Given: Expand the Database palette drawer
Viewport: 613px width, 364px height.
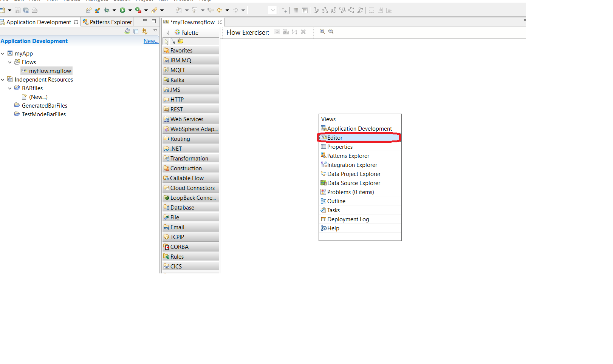Looking at the screenshot, I should click(191, 208).
